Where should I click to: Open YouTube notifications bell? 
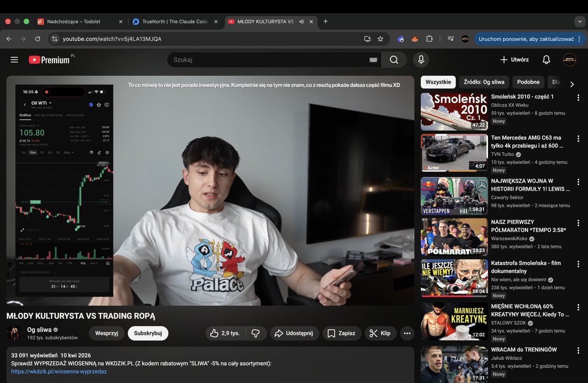(x=546, y=59)
